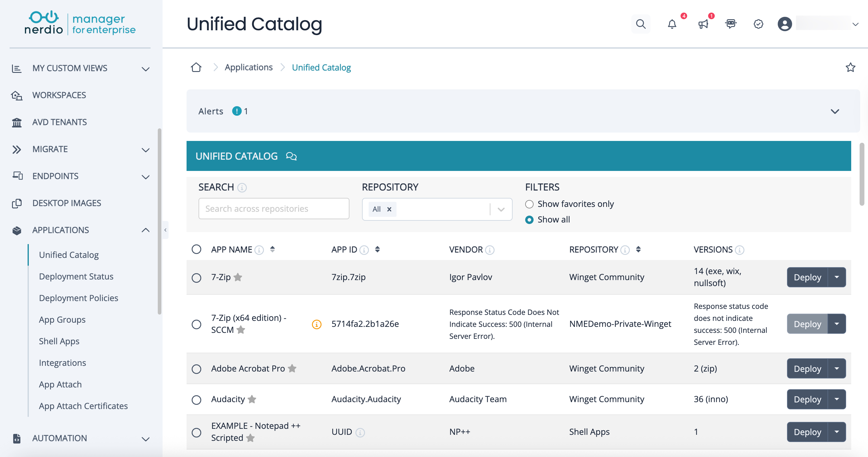Click the search magnifier icon in header
The height and width of the screenshot is (457, 868).
[x=641, y=24]
